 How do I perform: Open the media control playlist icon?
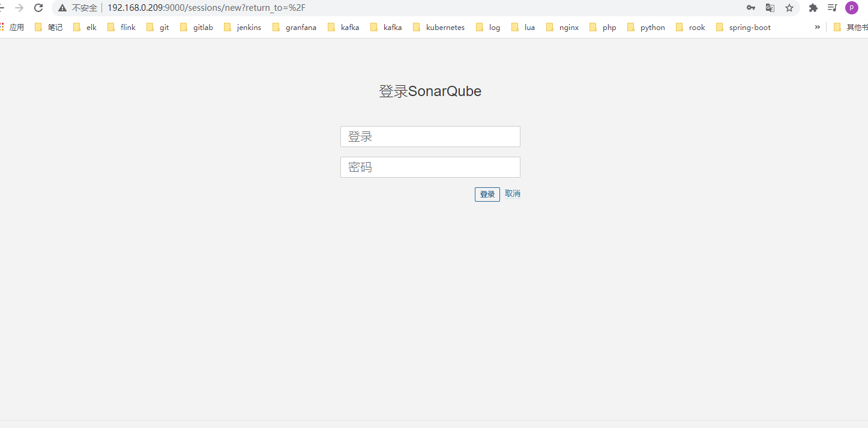832,8
